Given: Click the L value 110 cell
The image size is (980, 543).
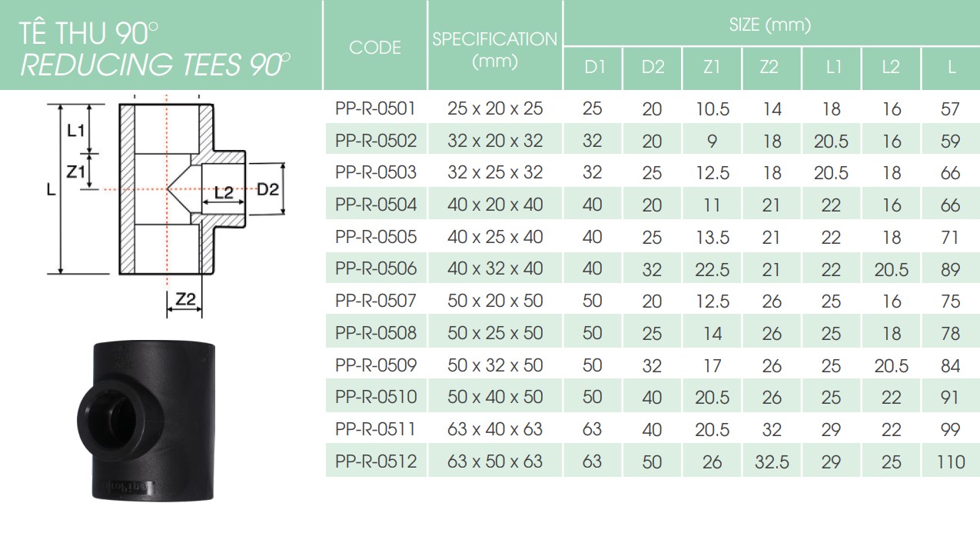Looking at the screenshot, I should click(951, 461).
